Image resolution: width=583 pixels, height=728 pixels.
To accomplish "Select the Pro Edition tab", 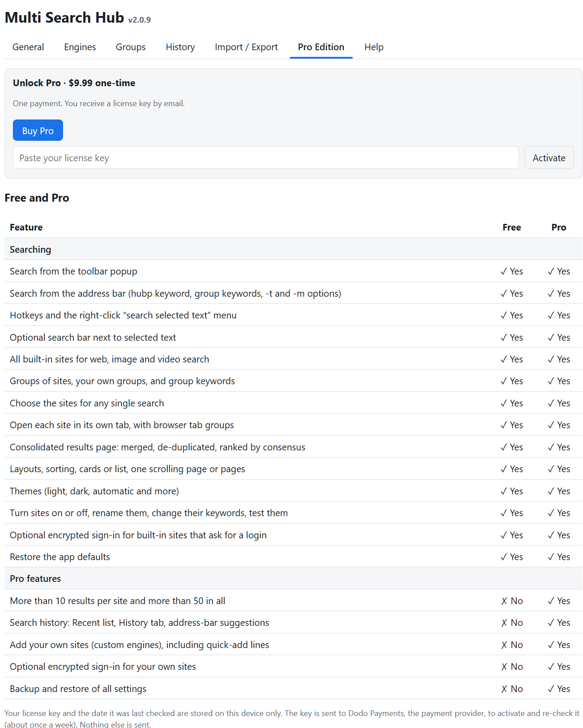I will (x=321, y=47).
